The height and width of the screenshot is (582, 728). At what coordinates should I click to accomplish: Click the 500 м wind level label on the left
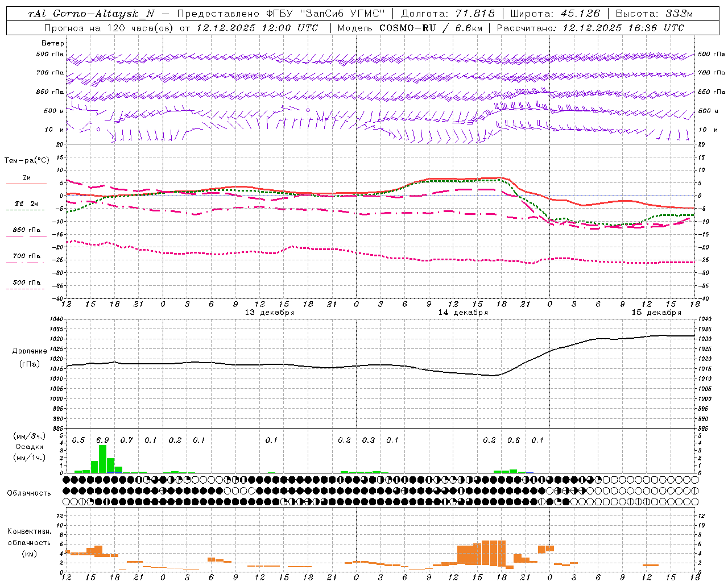pyautogui.click(x=55, y=111)
